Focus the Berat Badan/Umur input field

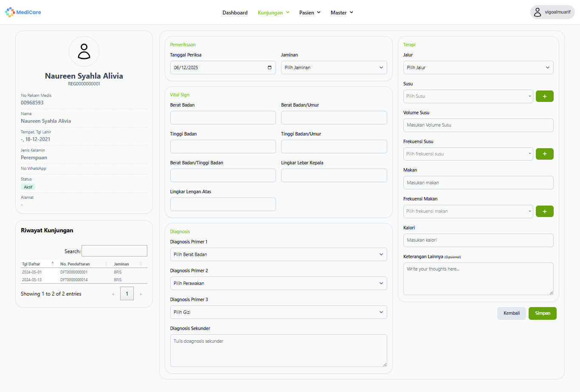point(334,118)
